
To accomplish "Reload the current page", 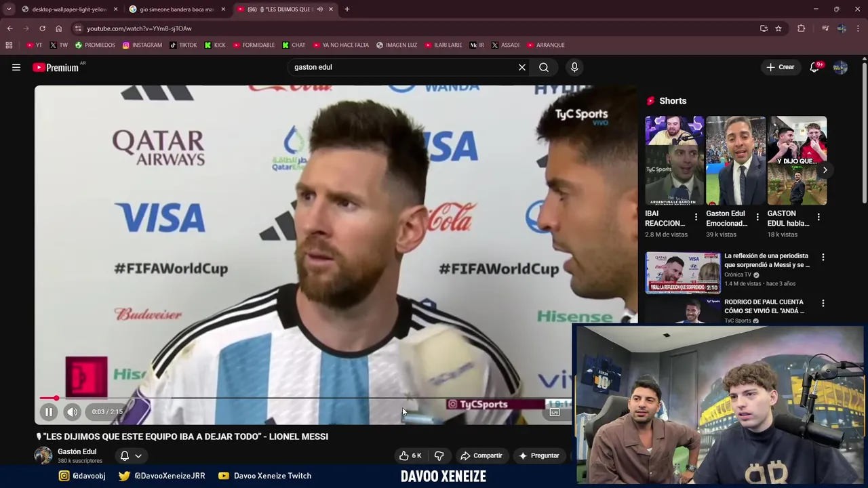I will (42, 28).
